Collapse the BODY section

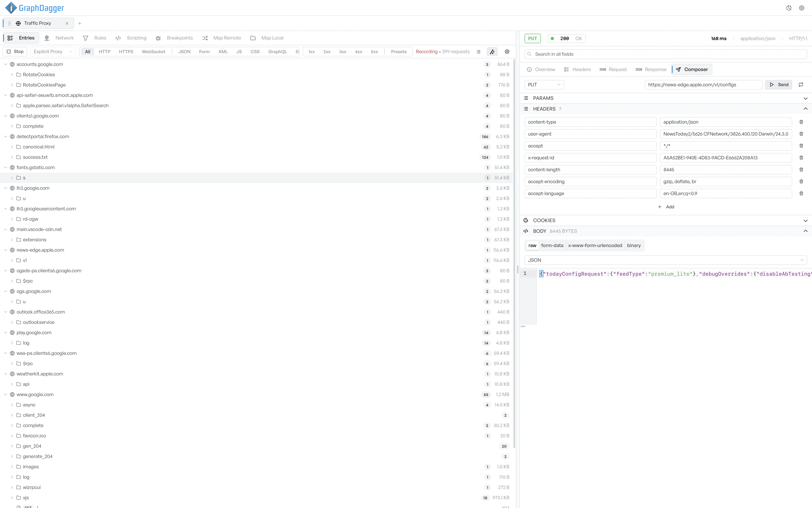805,231
